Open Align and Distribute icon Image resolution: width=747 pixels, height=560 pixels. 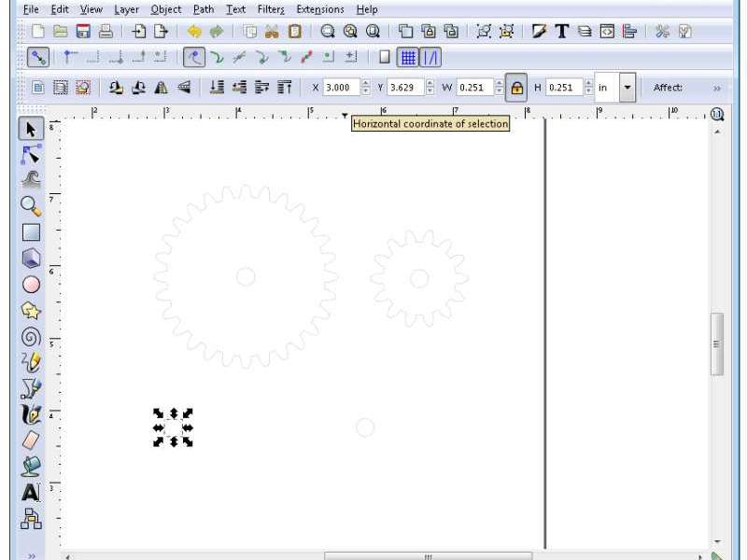[x=629, y=32]
